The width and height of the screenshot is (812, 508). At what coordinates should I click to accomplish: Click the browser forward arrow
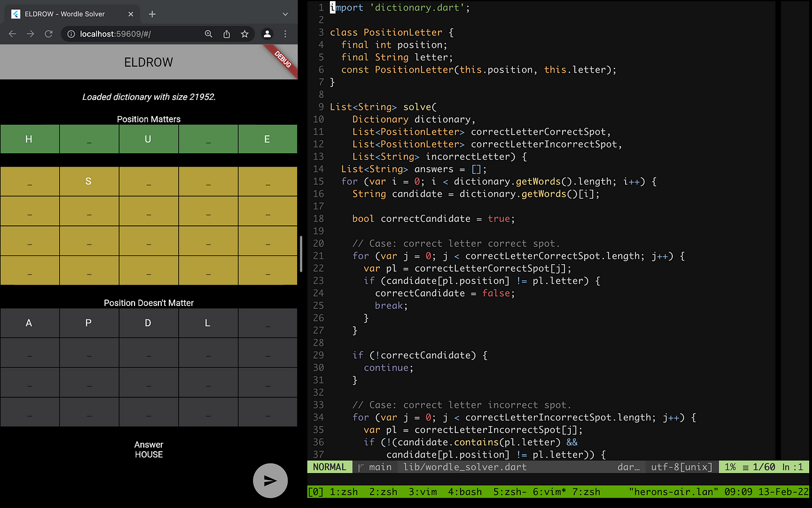coord(30,34)
